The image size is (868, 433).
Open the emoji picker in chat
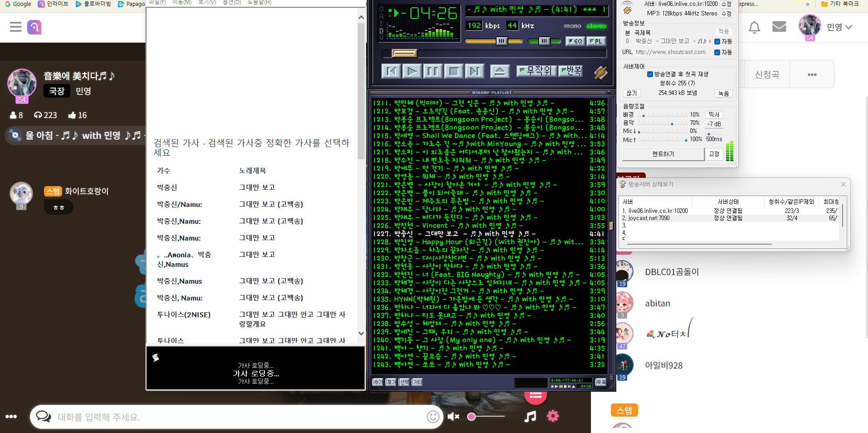(433, 417)
